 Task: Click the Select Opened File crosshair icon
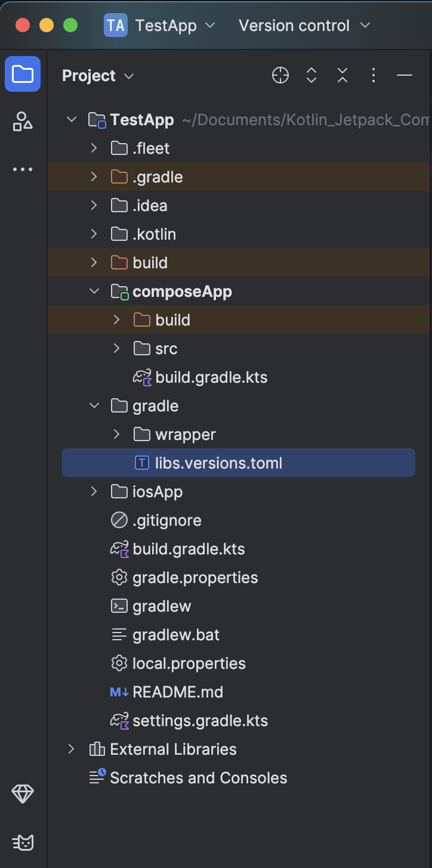tap(280, 75)
